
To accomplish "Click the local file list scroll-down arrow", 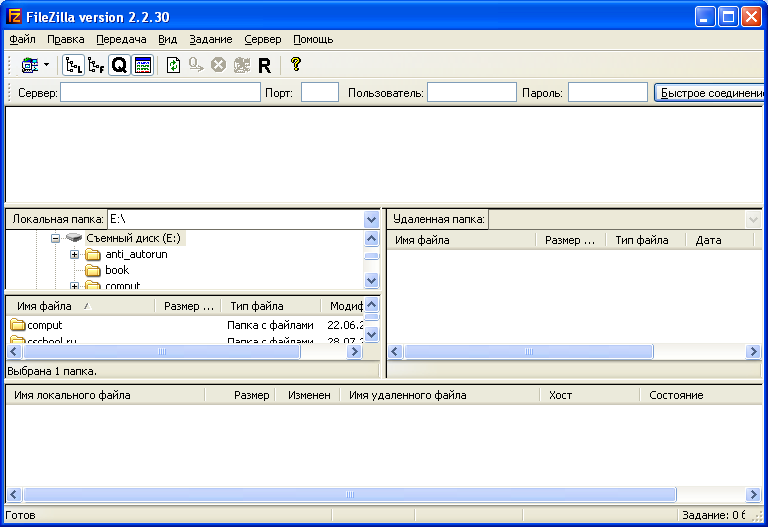I will pos(372,335).
